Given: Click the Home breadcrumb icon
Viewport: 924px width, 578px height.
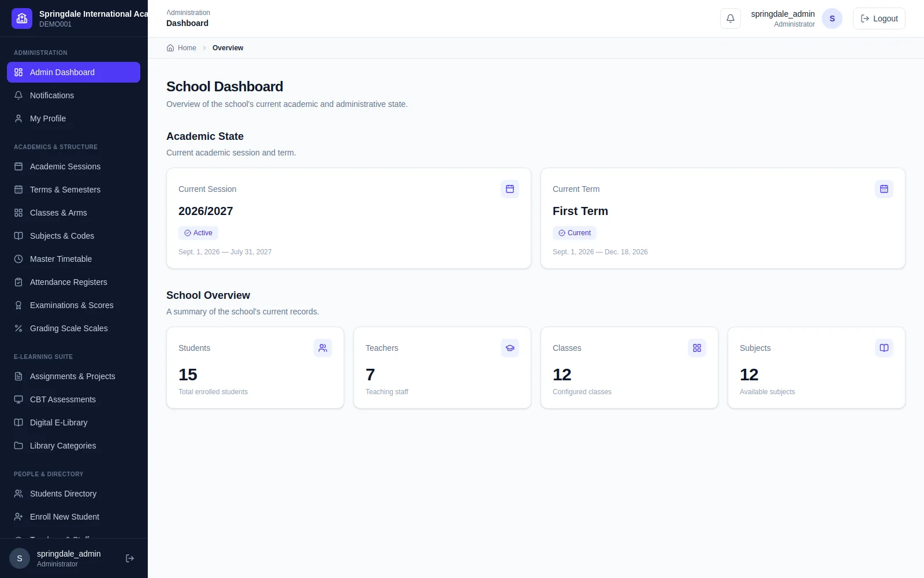Looking at the screenshot, I should (170, 48).
